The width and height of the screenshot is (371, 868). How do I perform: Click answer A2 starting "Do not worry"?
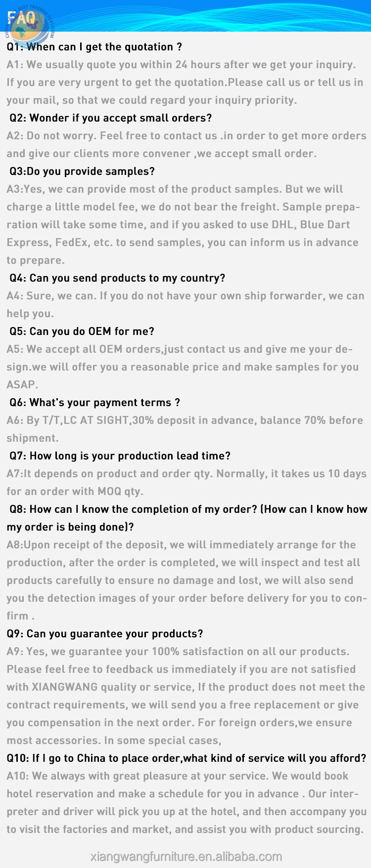pyautogui.click(x=186, y=136)
